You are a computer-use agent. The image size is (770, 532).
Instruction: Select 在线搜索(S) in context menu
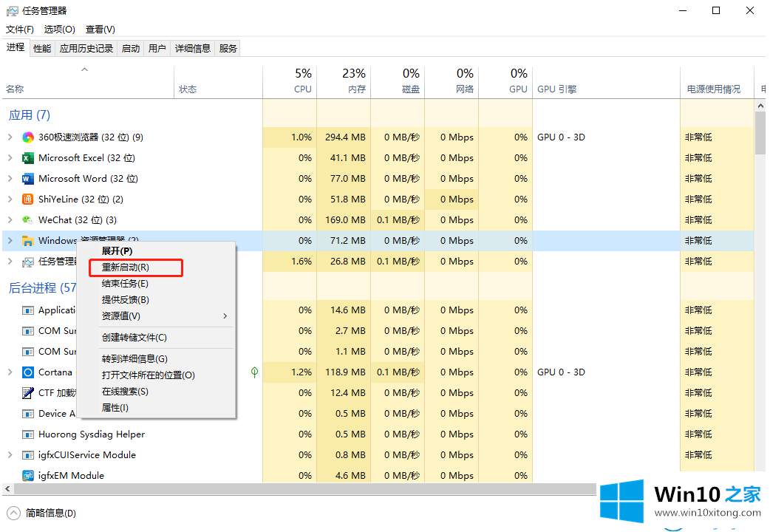156,392
